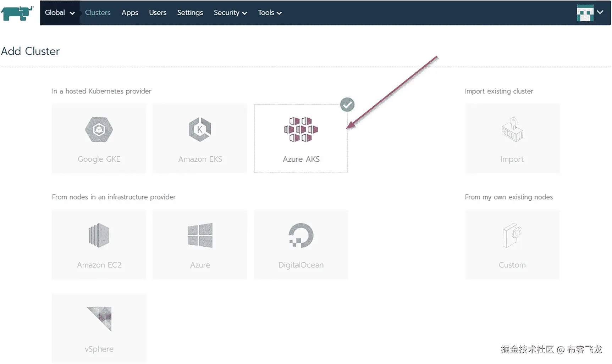Screen dimensions: 612x364
Task: Open the Settings menu item
Action: (x=190, y=13)
